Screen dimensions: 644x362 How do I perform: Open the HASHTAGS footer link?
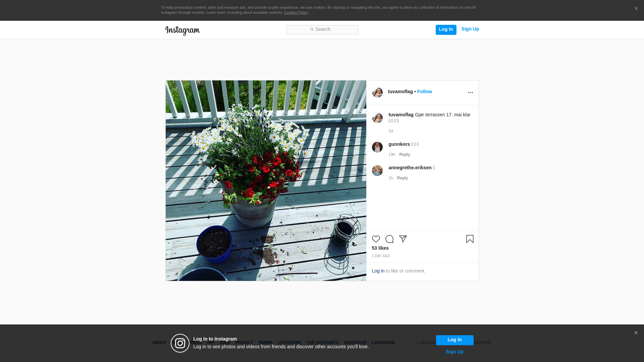[355, 343]
